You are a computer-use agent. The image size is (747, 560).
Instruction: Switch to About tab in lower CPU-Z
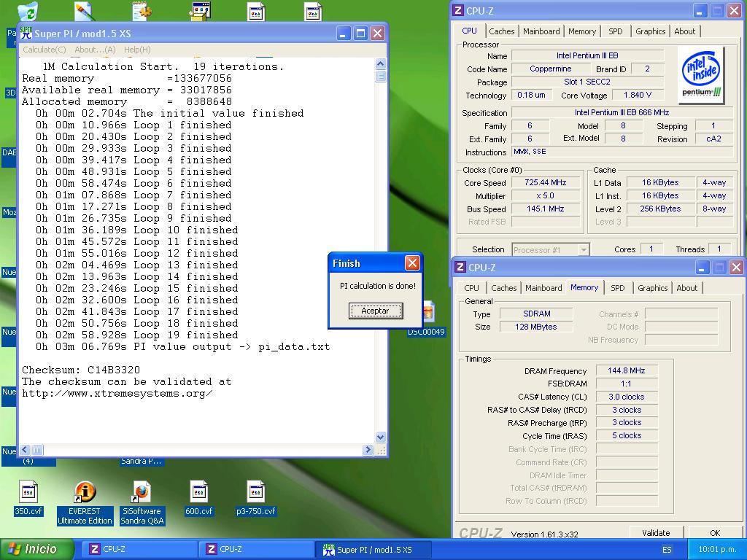pyautogui.click(x=686, y=288)
